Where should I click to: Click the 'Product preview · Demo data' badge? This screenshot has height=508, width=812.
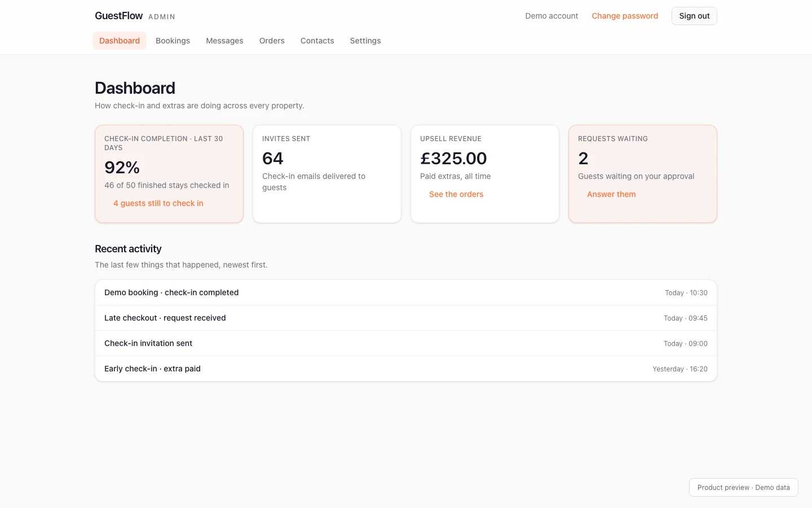click(744, 488)
